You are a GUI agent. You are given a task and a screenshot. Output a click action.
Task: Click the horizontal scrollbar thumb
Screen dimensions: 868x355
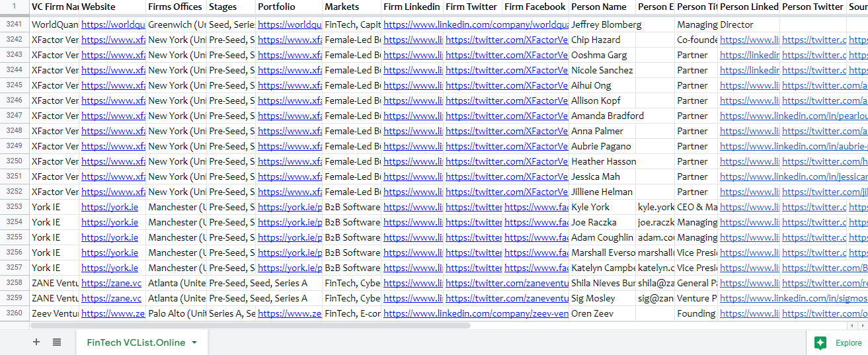tap(251, 325)
